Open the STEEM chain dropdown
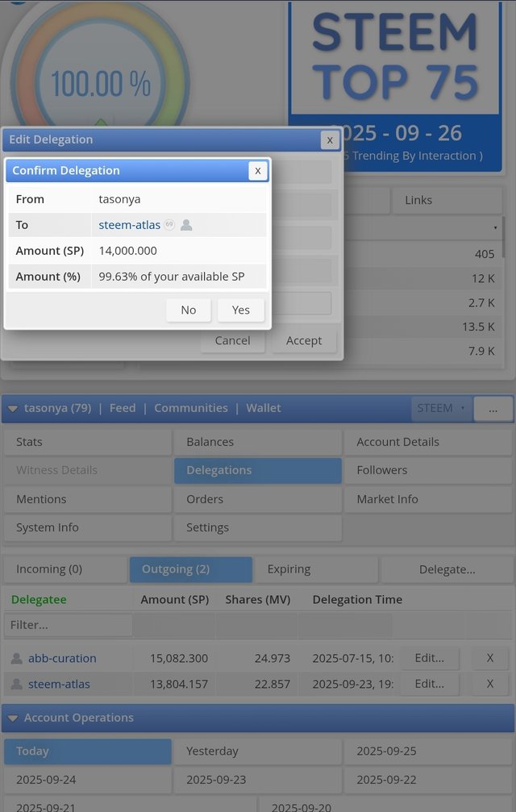The image size is (516, 812). tap(442, 408)
